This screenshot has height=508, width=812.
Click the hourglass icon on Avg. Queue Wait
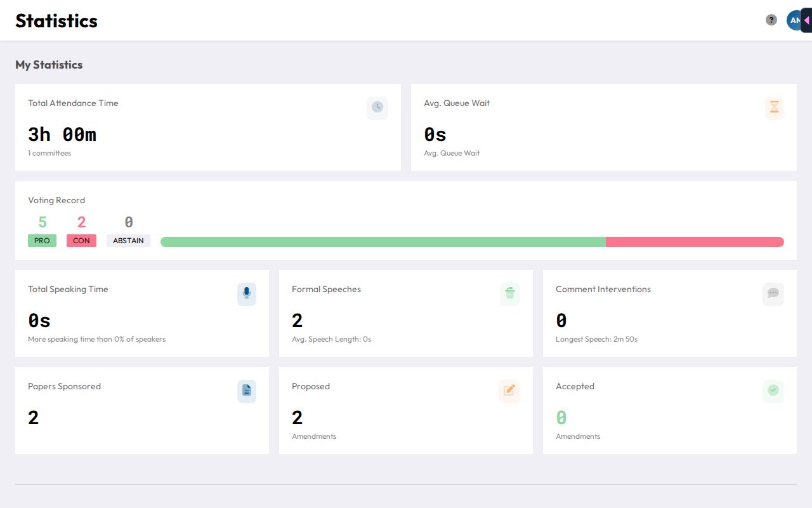tap(774, 107)
